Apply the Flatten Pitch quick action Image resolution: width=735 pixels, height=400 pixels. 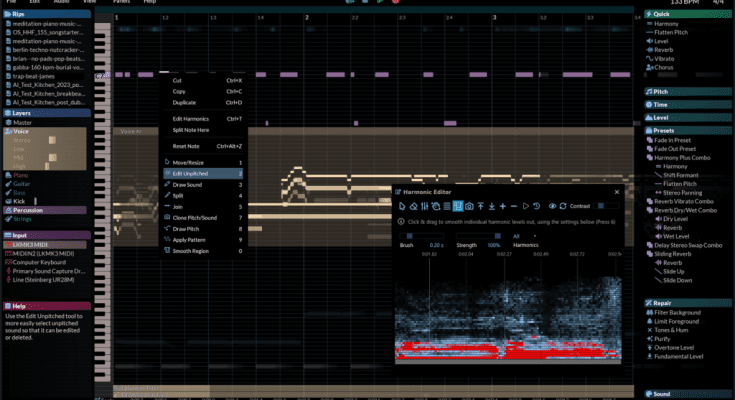tap(672, 33)
